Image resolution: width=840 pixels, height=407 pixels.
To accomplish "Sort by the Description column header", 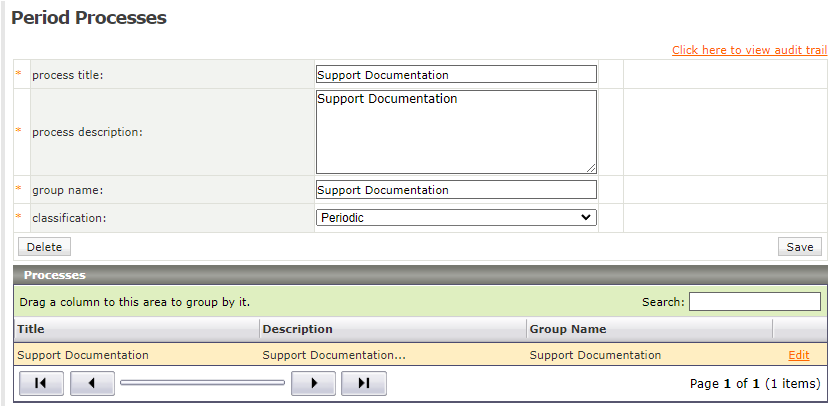I will tap(297, 328).
